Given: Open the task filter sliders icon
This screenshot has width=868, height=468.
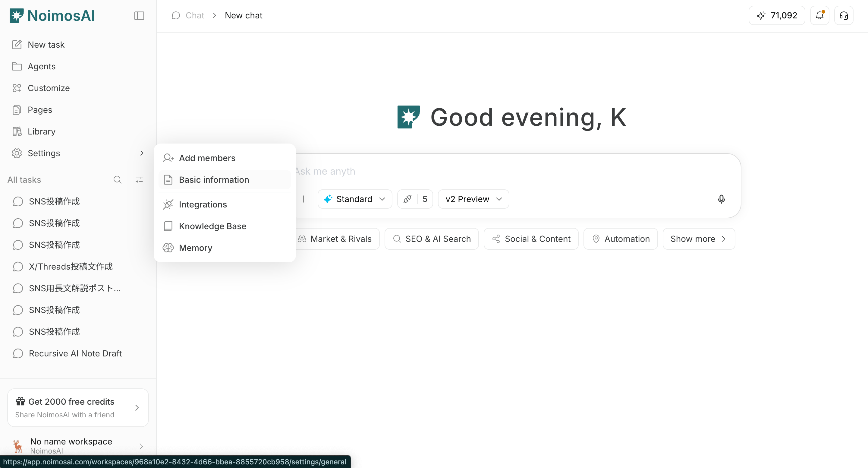Looking at the screenshot, I should (x=139, y=180).
